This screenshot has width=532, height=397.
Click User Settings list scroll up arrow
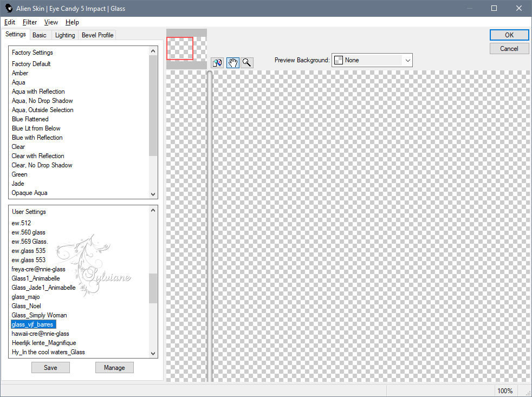click(x=153, y=210)
